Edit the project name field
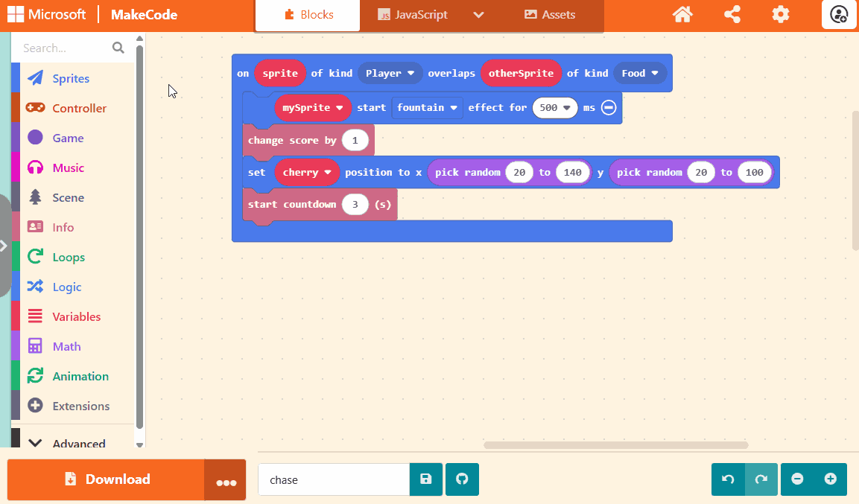The width and height of the screenshot is (859, 504). tap(335, 480)
